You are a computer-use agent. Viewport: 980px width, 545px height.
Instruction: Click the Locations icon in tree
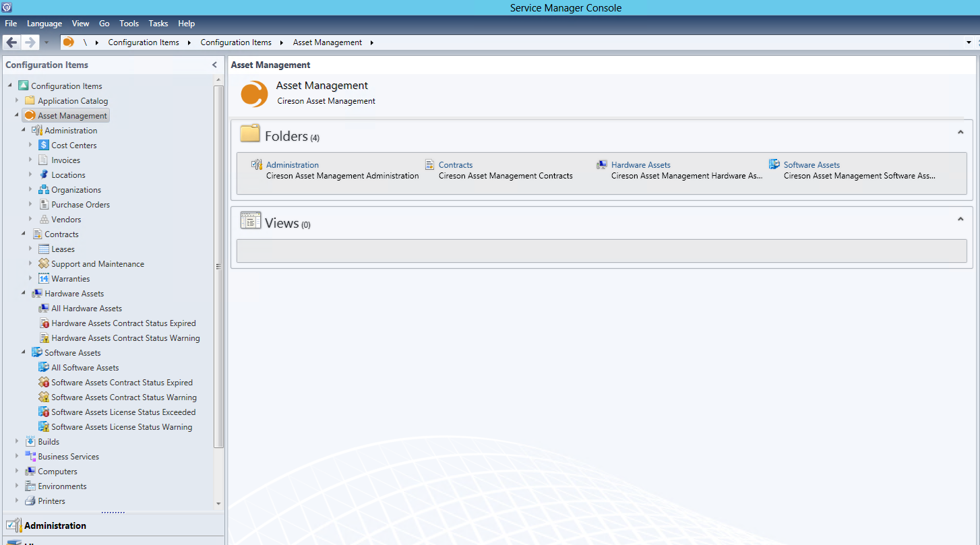(44, 174)
